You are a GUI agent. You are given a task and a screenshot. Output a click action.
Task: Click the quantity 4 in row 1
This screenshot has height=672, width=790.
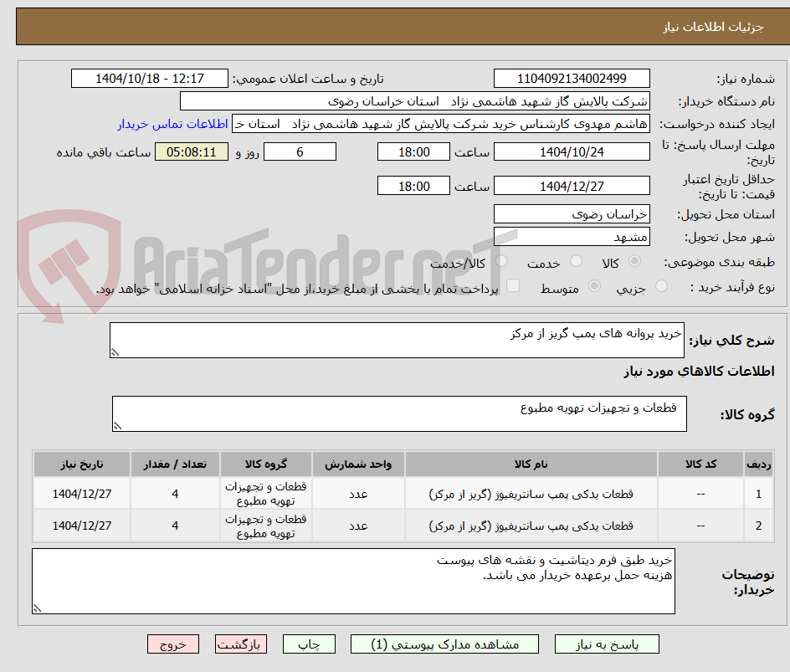tap(175, 495)
